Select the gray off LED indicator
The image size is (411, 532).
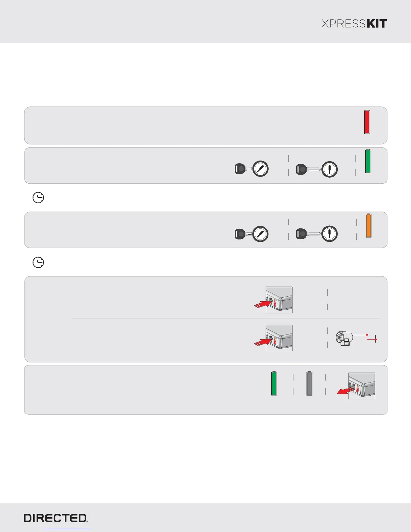[x=309, y=384]
